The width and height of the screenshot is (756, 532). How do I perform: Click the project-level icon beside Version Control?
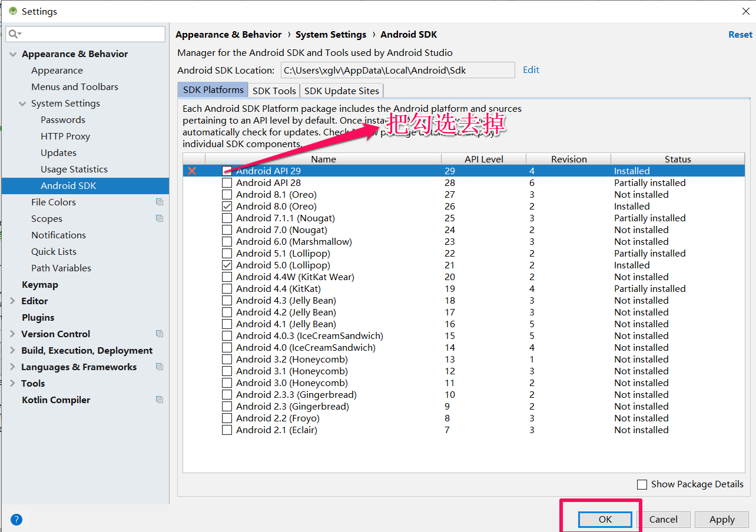pyautogui.click(x=159, y=334)
